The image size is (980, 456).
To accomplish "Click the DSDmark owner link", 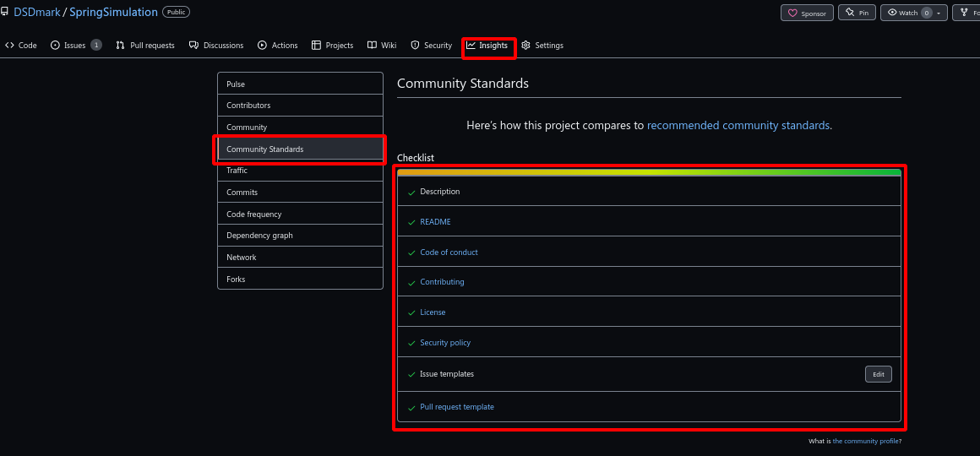I will tap(37, 12).
